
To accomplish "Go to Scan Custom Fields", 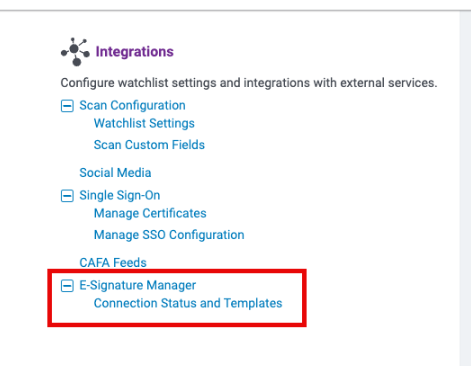I will pos(149,145).
